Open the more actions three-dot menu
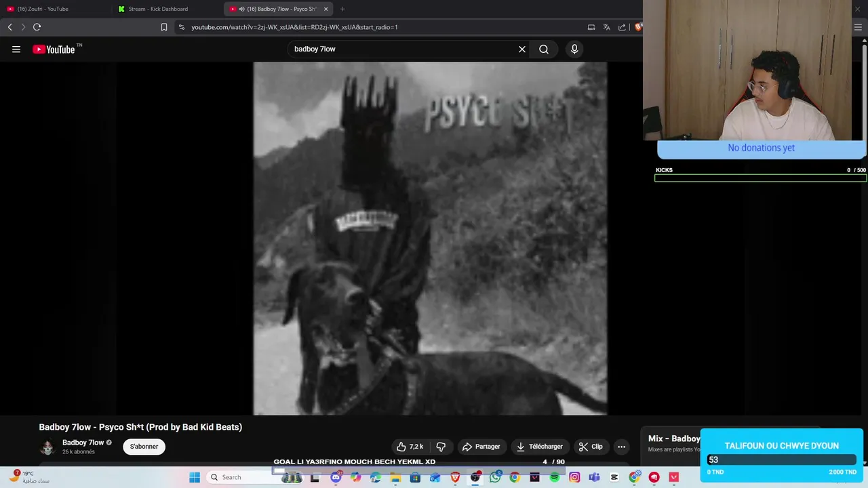Screen dimensions: 868x488 621,447
